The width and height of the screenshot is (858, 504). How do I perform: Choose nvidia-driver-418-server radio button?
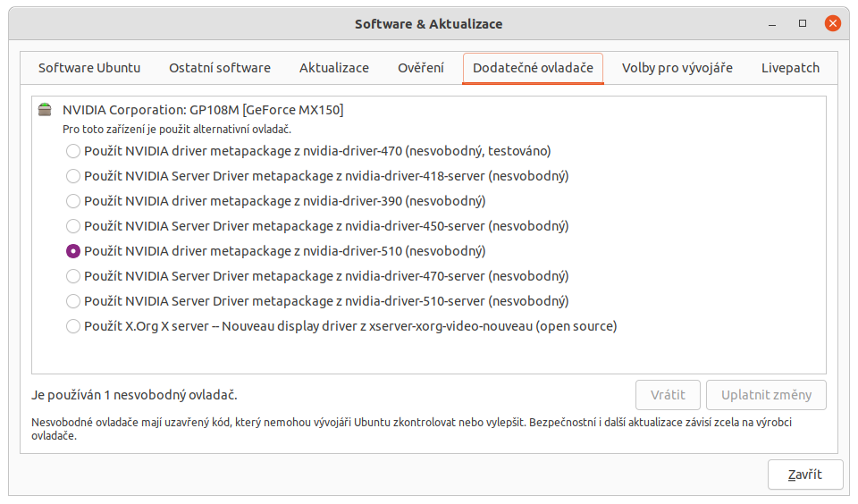click(73, 176)
